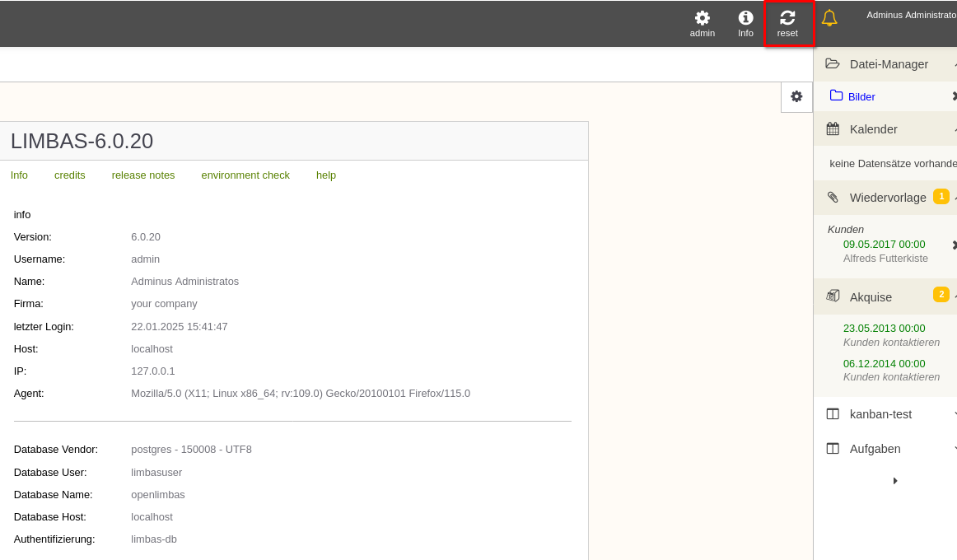Open the environment check tab
The width and height of the screenshot is (957, 560).
click(x=245, y=175)
